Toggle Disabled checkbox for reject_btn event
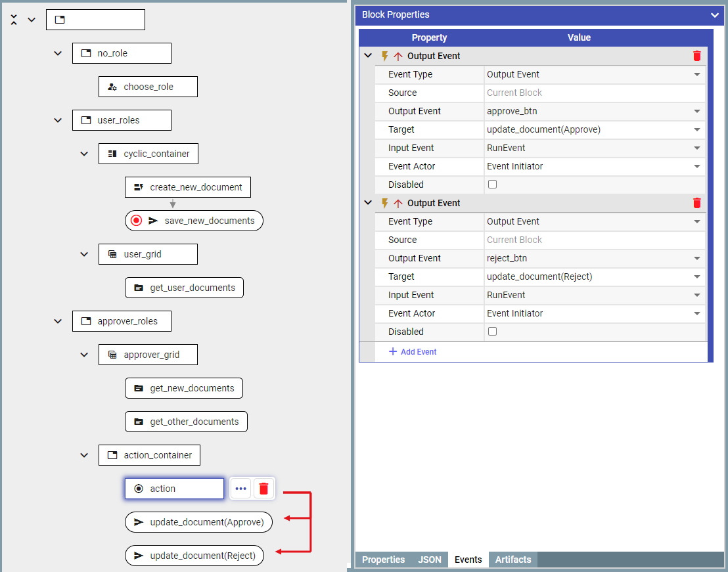Image resolution: width=728 pixels, height=572 pixels. click(493, 332)
